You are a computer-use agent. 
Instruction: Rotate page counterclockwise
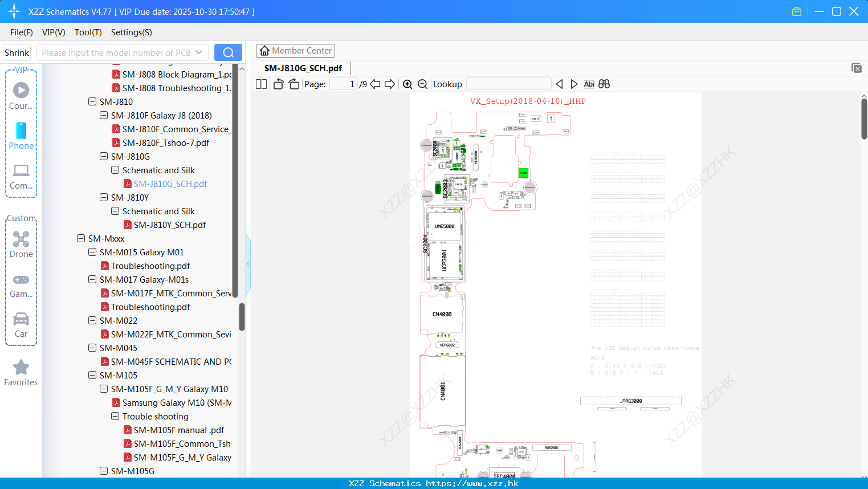point(278,84)
